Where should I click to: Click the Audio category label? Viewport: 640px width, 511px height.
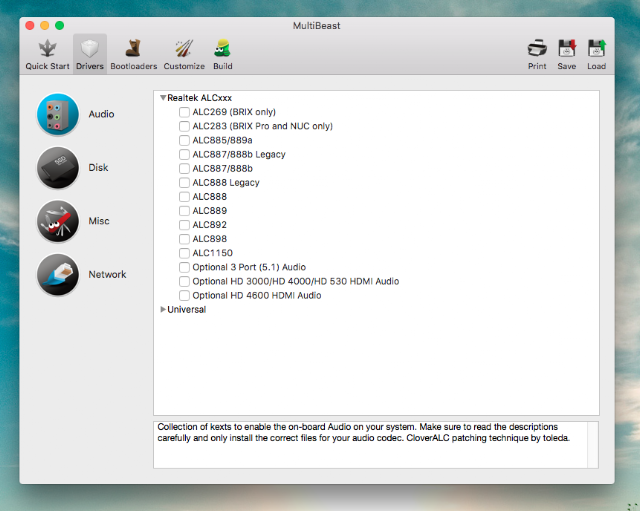coord(101,114)
